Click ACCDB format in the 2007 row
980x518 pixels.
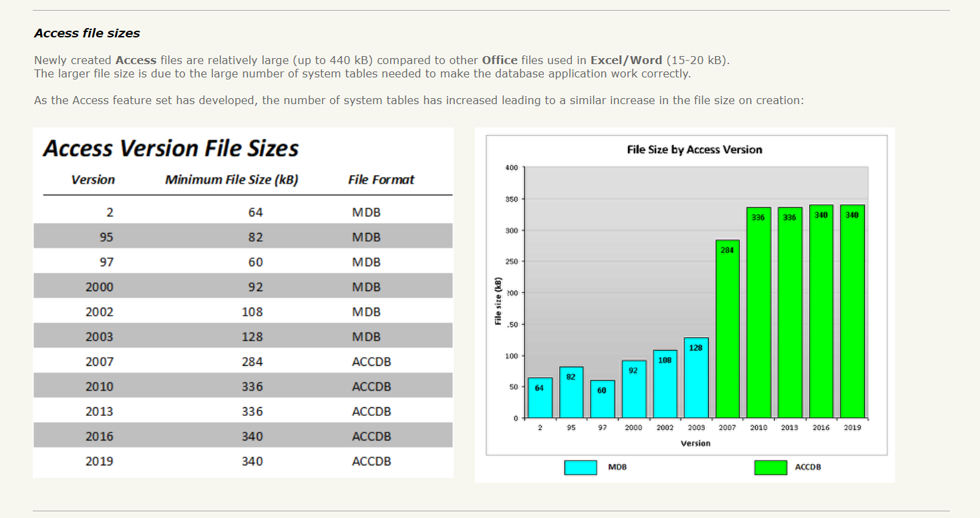371,361
